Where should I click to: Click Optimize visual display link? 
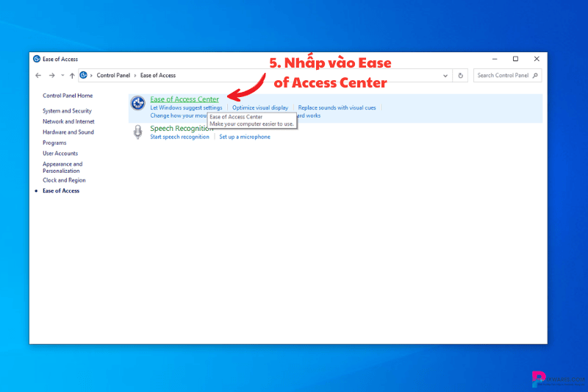pos(260,107)
